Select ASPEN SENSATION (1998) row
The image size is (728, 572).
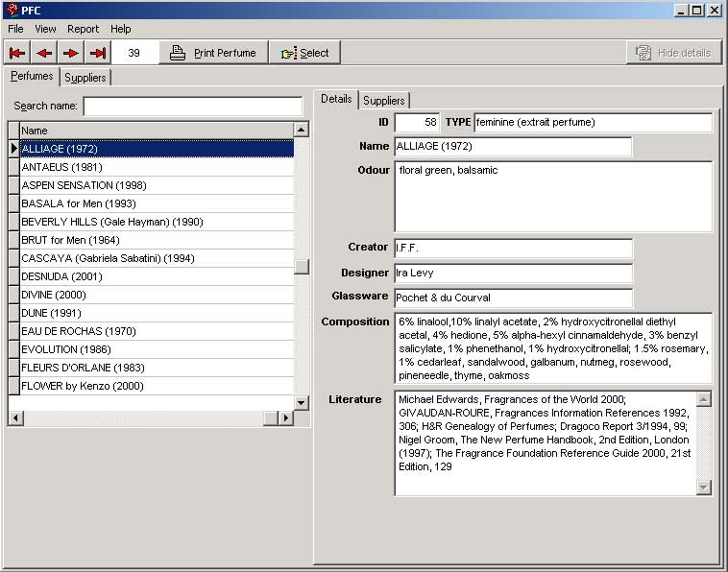tap(157, 185)
